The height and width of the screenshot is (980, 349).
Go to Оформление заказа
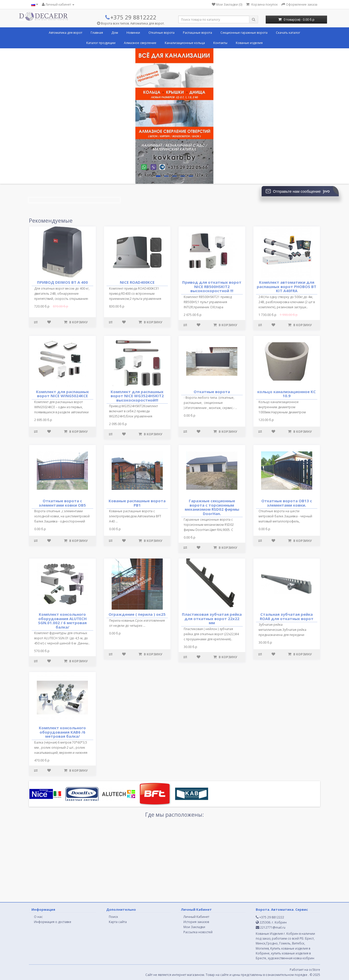[x=299, y=5]
